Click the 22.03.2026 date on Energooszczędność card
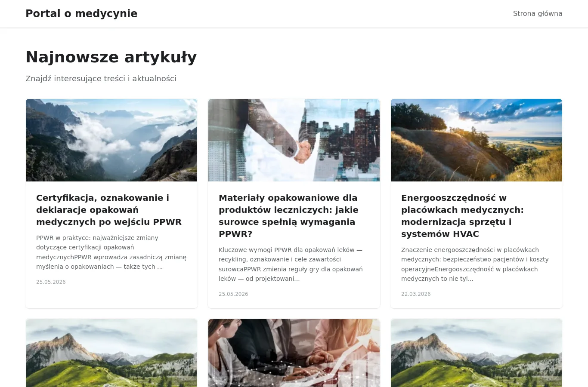Viewport: 588px width, 387px height. (416, 294)
